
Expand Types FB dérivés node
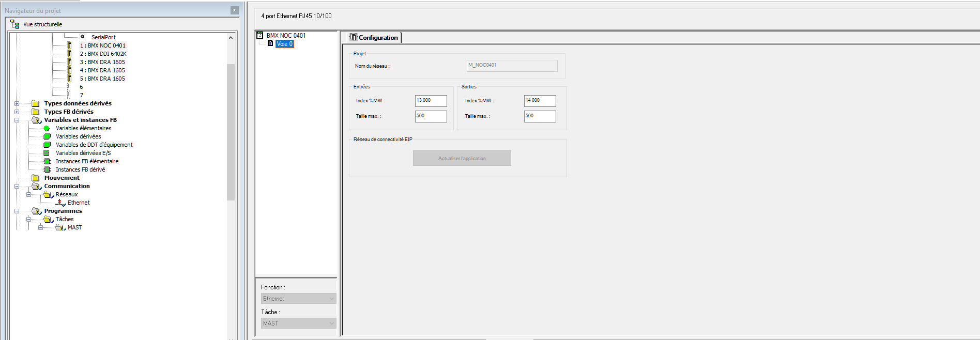click(17, 112)
